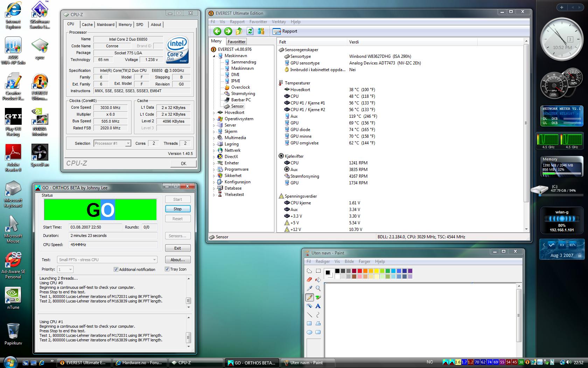Expand Hovedkort tree node

pos(213,113)
